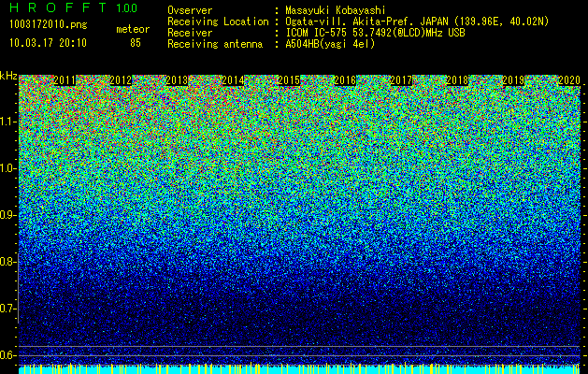Click the Receiving antenna label
The image size is (588, 374).
pos(215,44)
